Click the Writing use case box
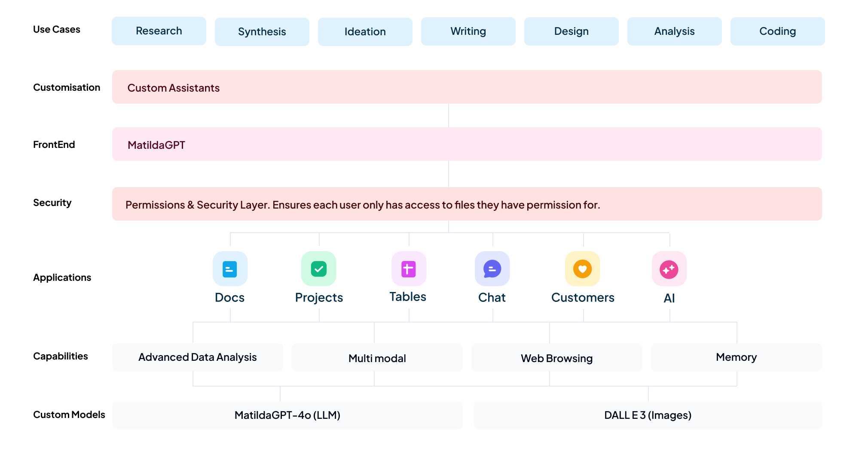The width and height of the screenshot is (868, 467). tap(468, 31)
